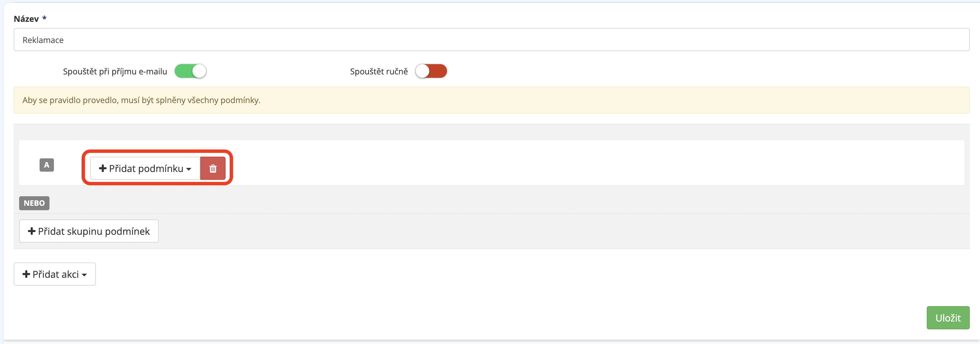Click the yellow conditions notice banner
980x344 pixels.
click(x=491, y=100)
